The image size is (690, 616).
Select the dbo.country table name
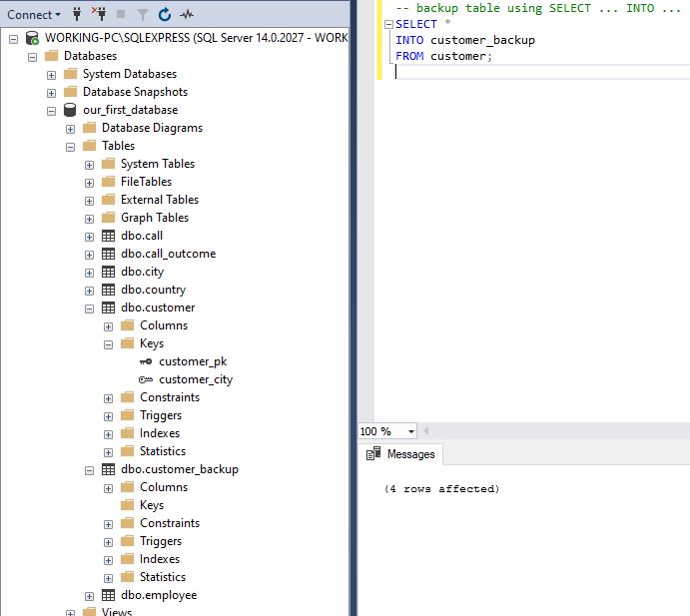click(x=153, y=290)
